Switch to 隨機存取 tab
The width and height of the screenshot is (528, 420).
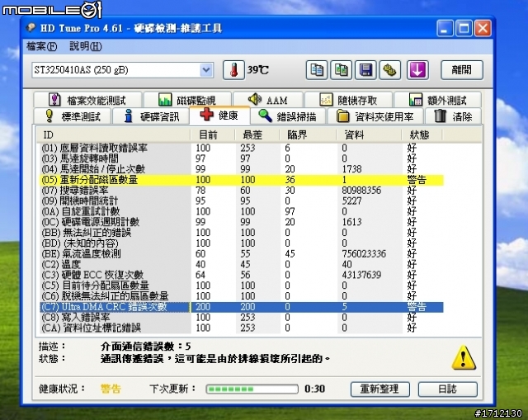tap(348, 100)
